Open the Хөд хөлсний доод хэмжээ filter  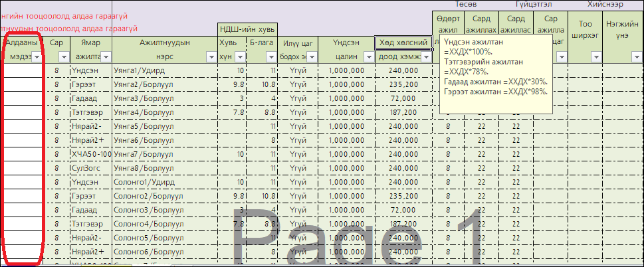point(427,58)
